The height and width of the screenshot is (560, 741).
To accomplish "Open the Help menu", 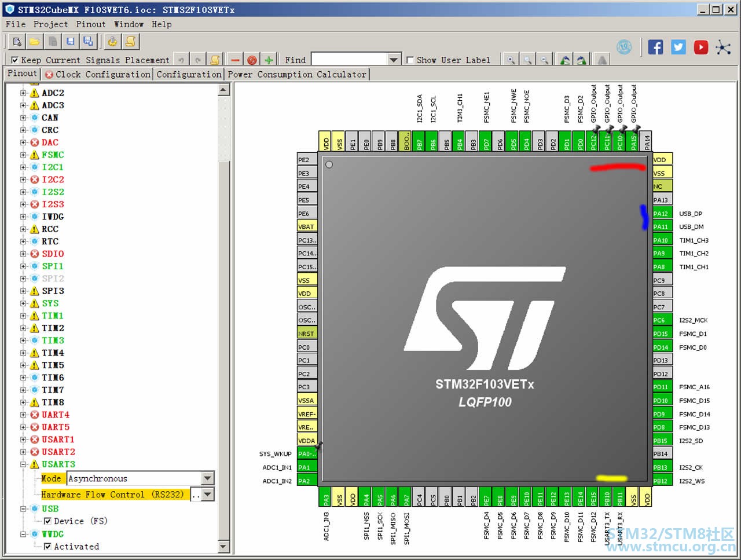I will tap(162, 24).
